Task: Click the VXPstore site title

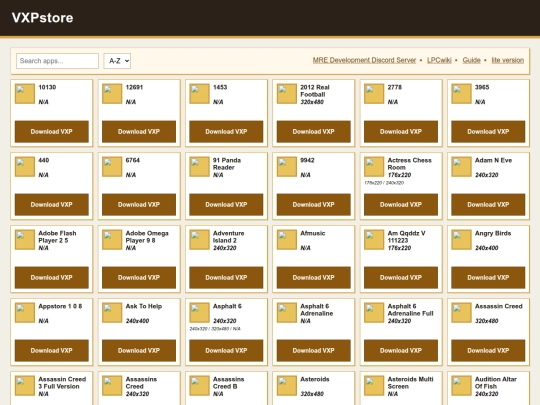Action: coord(42,18)
